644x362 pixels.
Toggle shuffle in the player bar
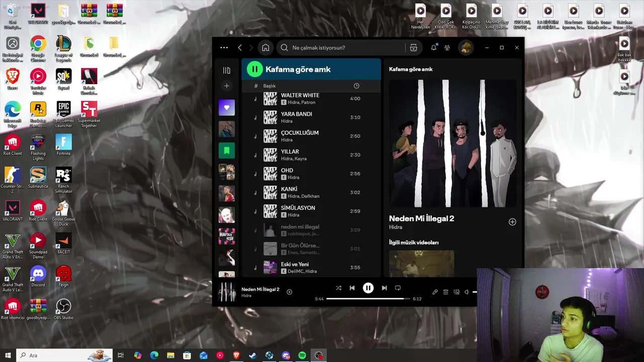(x=339, y=288)
